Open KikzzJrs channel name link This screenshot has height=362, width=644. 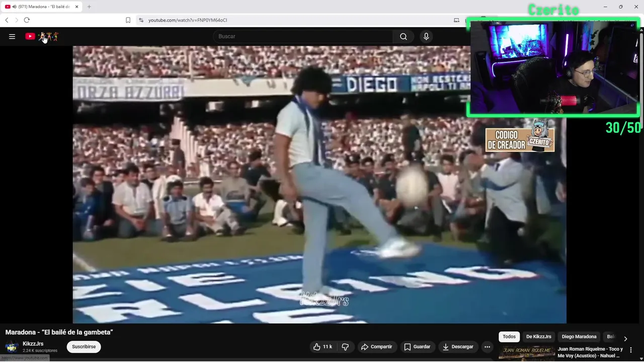coord(33,344)
